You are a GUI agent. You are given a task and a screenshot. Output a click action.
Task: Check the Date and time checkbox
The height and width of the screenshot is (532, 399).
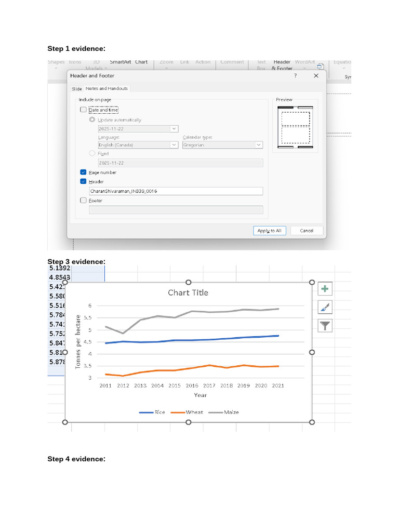click(x=83, y=110)
